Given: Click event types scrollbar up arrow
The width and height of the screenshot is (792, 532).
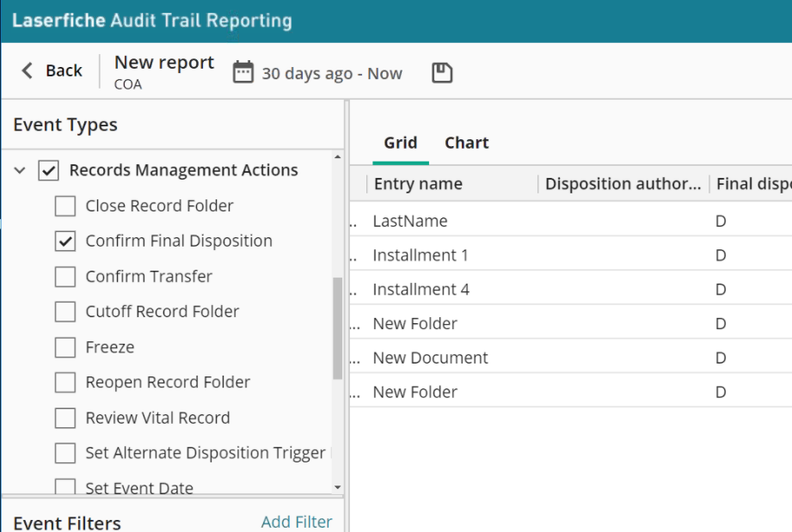Looking at the screenshot, I should pyautogui.click(x=337, y=157).
